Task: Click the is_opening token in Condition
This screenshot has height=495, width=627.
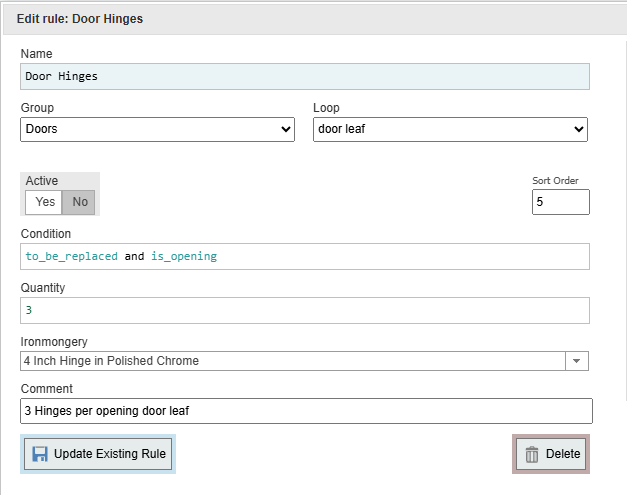Action: pos(184,257)
